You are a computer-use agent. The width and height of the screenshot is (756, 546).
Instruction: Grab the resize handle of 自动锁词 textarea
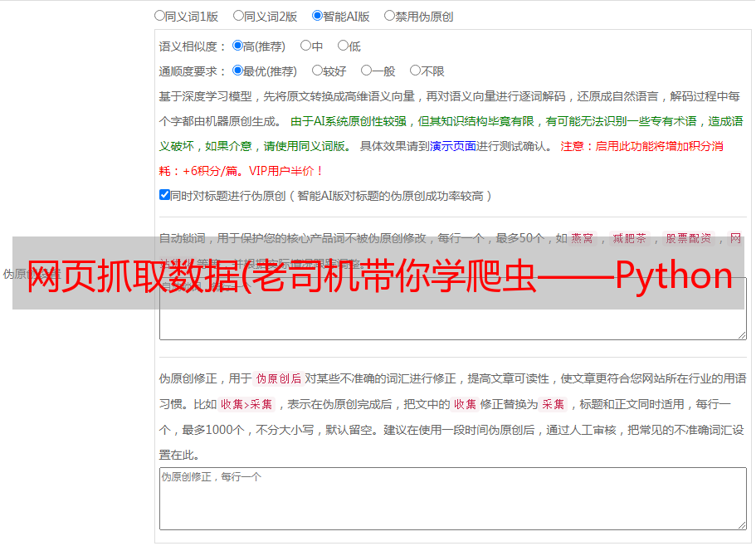coord(742,335)
